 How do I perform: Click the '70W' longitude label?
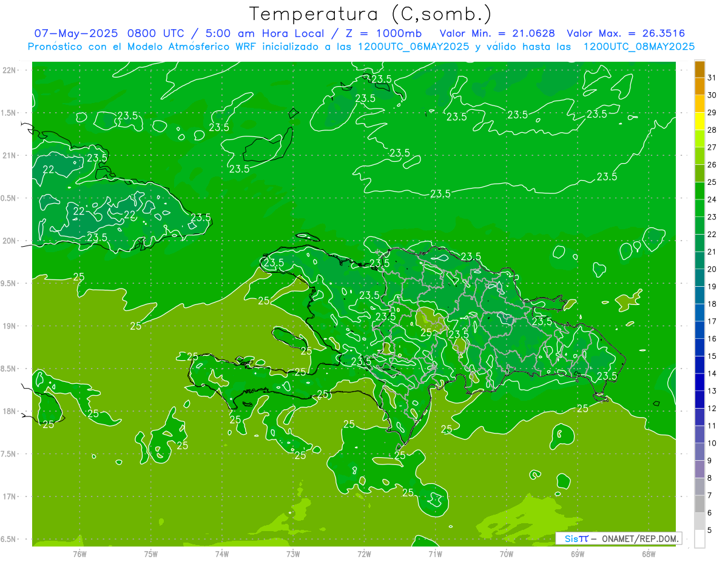(x=507, y=554)
